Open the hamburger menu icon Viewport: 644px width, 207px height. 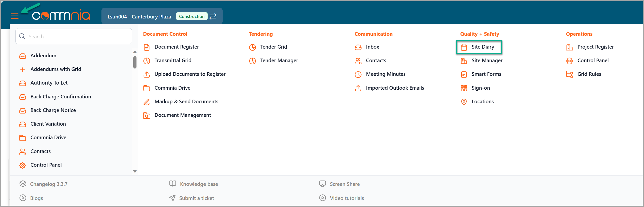15,16
